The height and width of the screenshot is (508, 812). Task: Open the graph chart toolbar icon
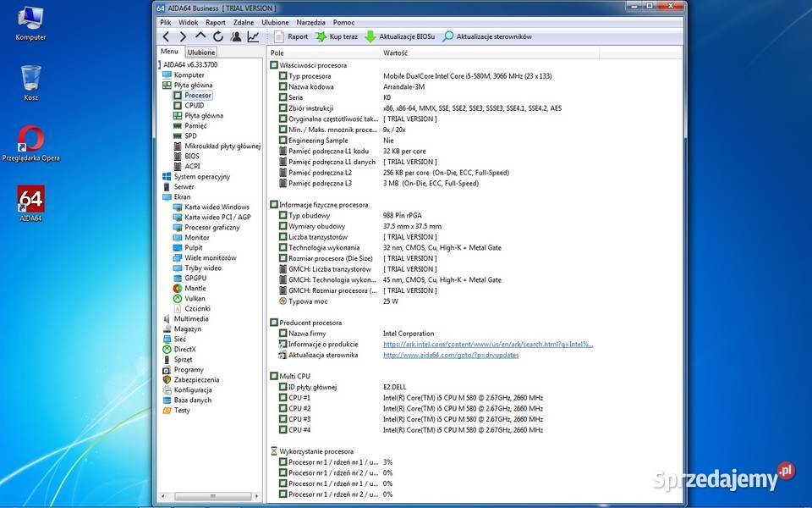tap(253, 36)
